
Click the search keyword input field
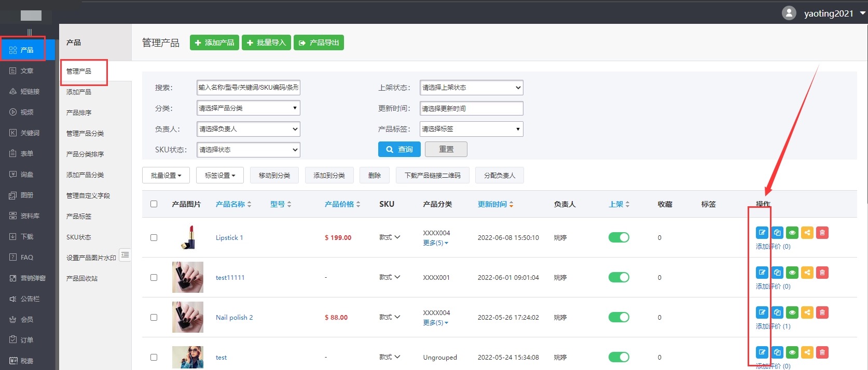point(248,88)
